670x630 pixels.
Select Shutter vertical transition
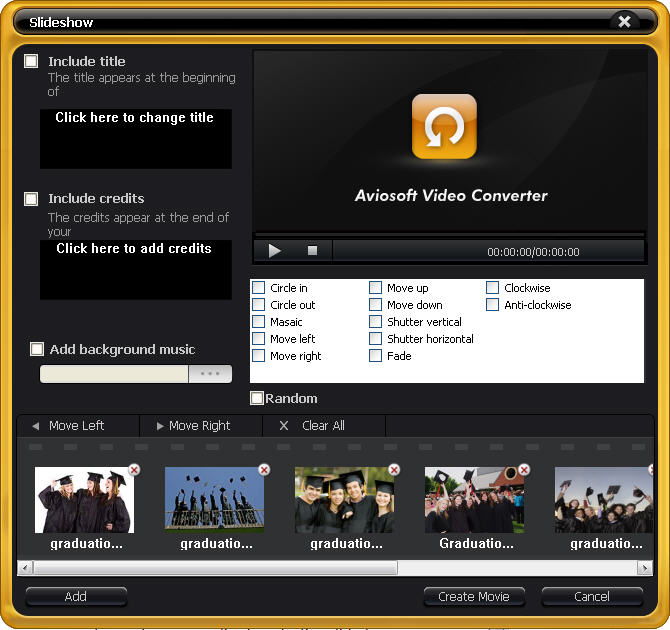[x=376, y=321]
